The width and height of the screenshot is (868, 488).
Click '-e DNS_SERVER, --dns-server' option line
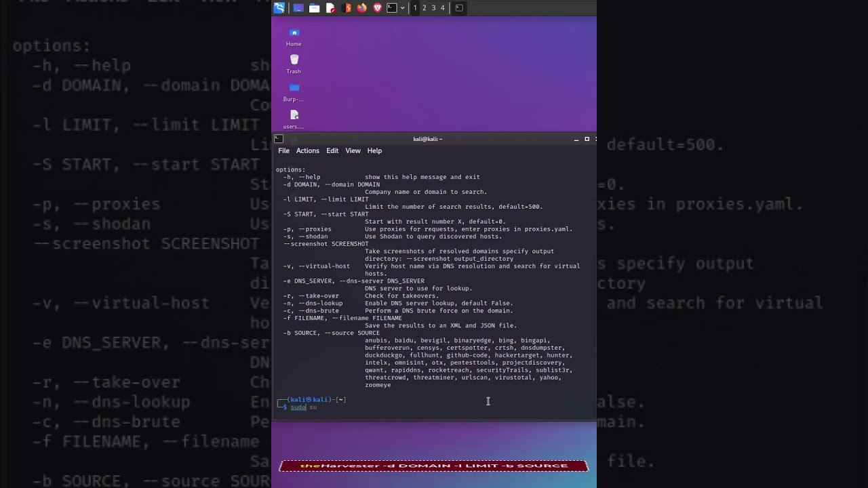click(354, 281)
